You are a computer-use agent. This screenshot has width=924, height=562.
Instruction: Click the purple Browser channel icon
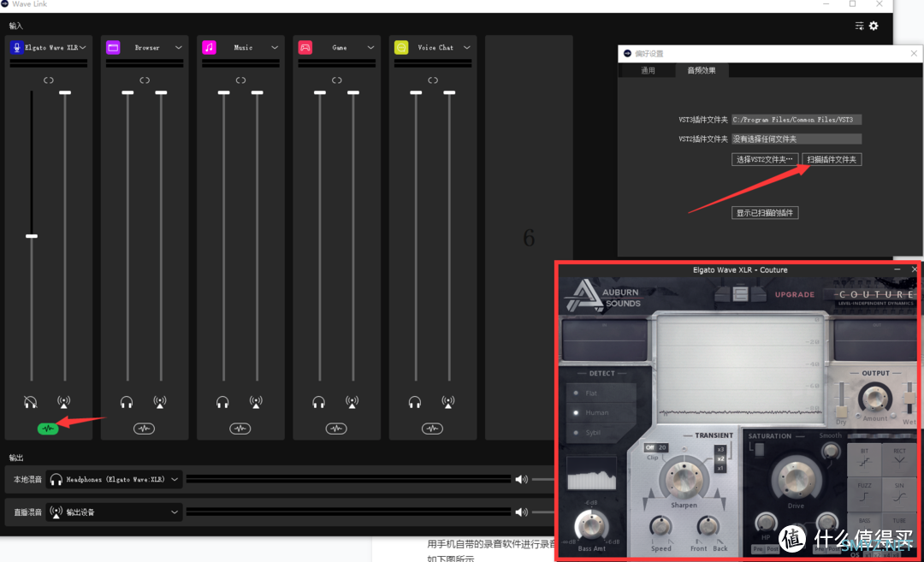pyautogui.click(x=113, y=48)
